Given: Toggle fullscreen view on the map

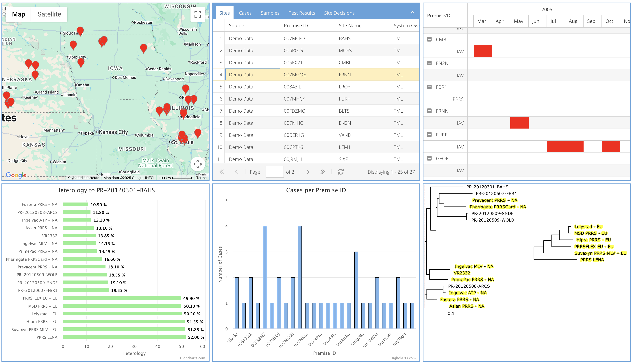Looking at the screenshot, I should tap(197, 14).
